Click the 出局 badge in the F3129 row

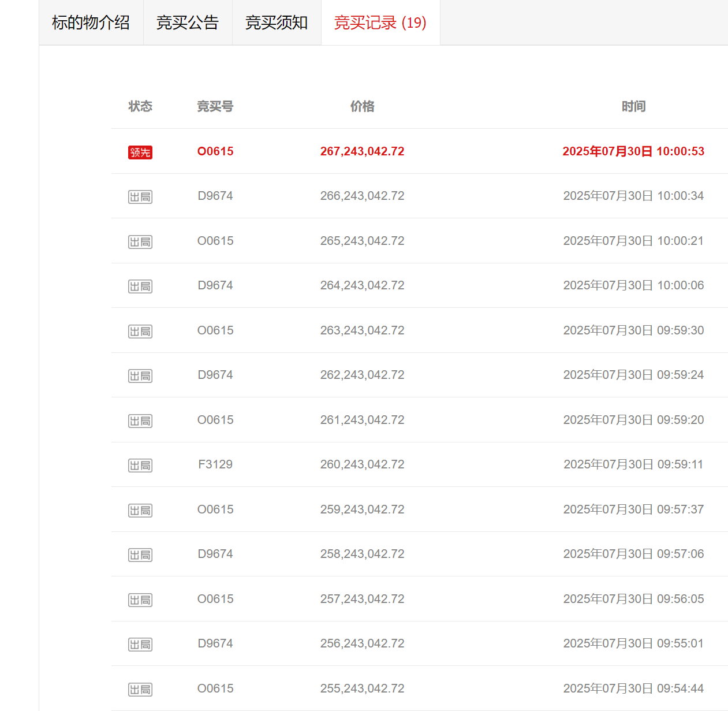tap(140, 466)
